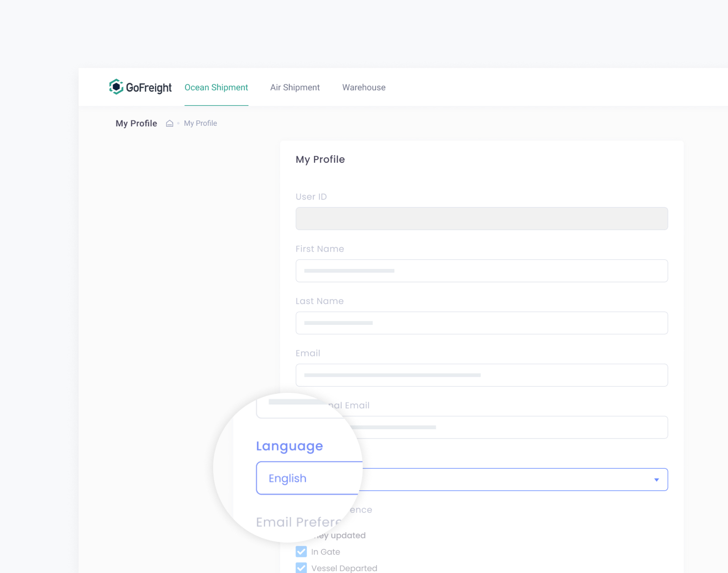The width and height of the screenshot is (728, 573).
Task: Click the Language field label
Action: (x=289, y=446)
